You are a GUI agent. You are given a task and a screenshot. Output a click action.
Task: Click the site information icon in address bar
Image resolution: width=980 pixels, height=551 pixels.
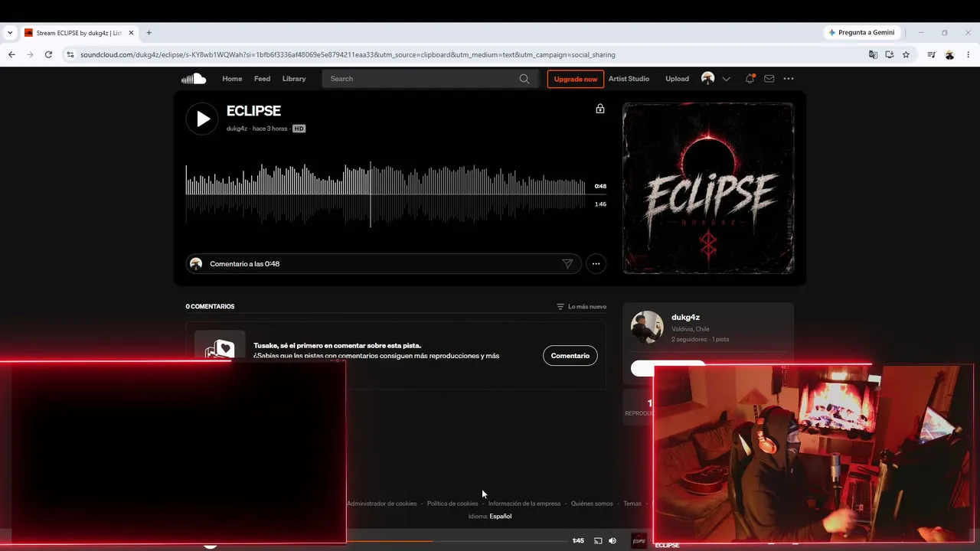[70, 54]
